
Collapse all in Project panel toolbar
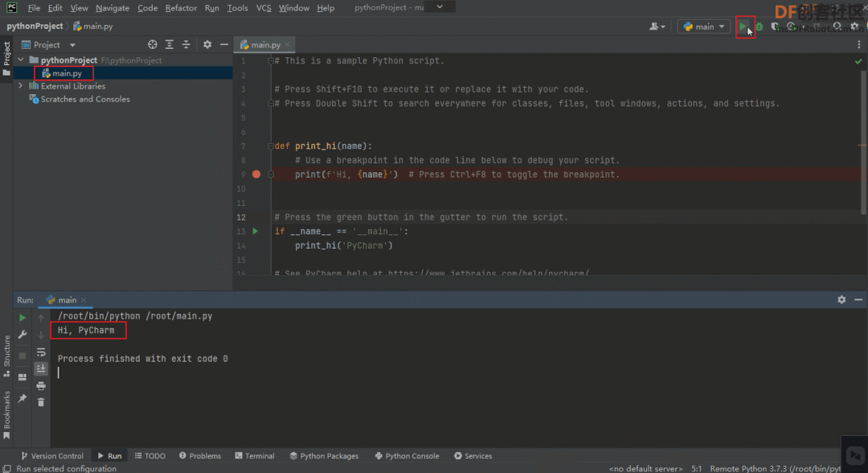186,44
